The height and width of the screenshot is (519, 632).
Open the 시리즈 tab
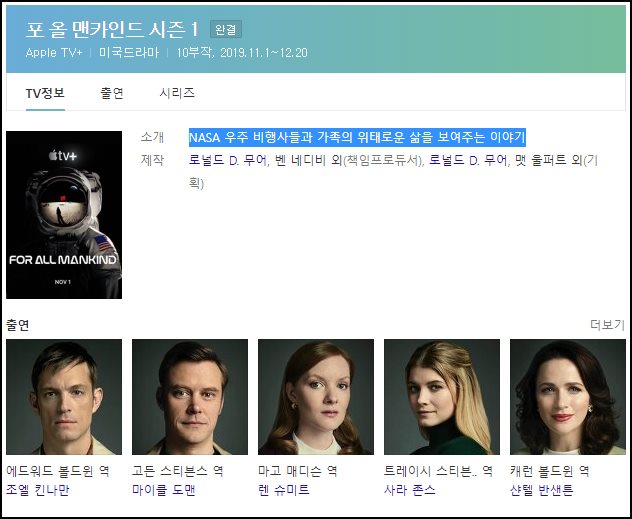click(x=177, y=93)
